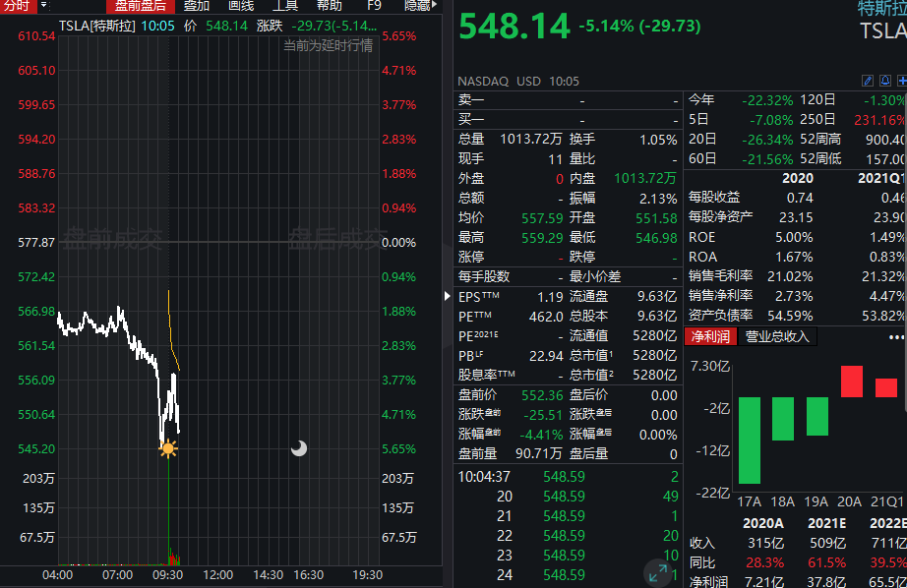907x588 pixels.
Task: Click the 今年 -22.32% performance value
Action: [767, 100]
